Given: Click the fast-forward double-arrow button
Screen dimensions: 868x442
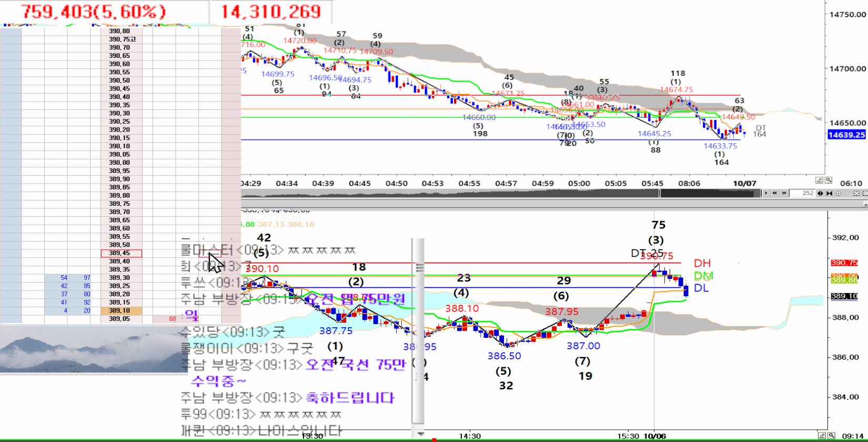Looking at the screenshot, I should click(x=784, y=193).
